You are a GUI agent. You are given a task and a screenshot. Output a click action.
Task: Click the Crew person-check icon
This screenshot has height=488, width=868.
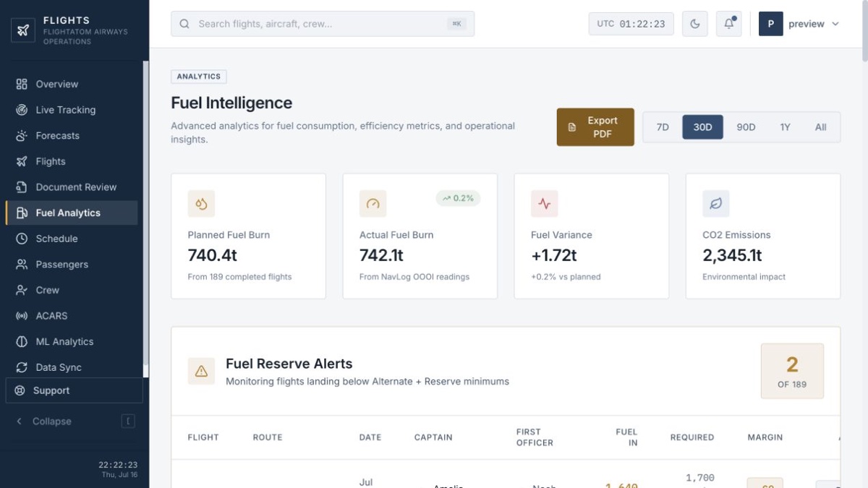22,290
